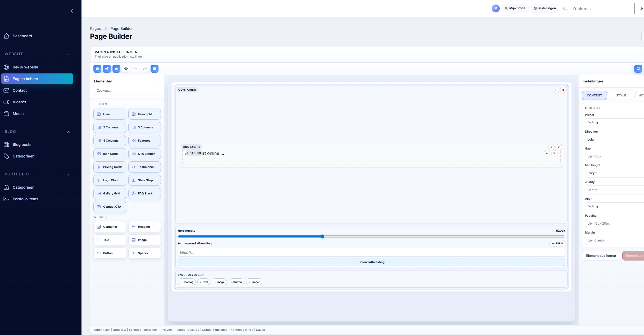Toggle the CONTENT tab in Instellingen
Viewport: 644px width, 335px height.
point(594,95)
